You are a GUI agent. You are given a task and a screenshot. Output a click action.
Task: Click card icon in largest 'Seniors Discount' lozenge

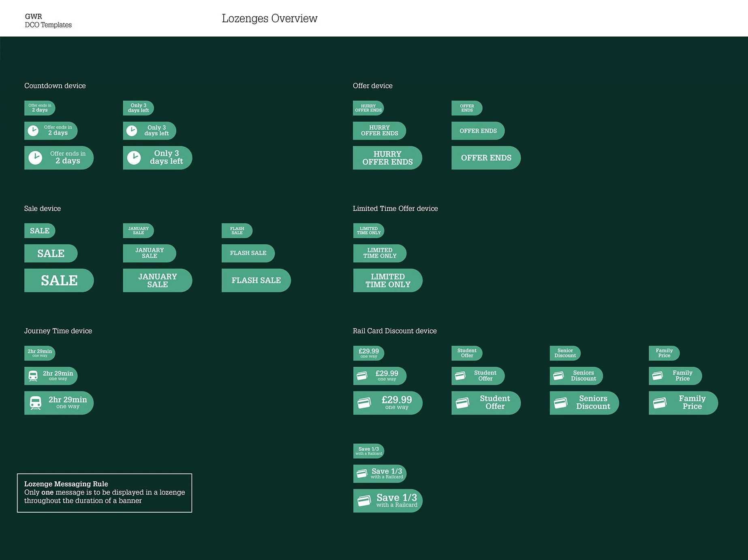[561, 403]
